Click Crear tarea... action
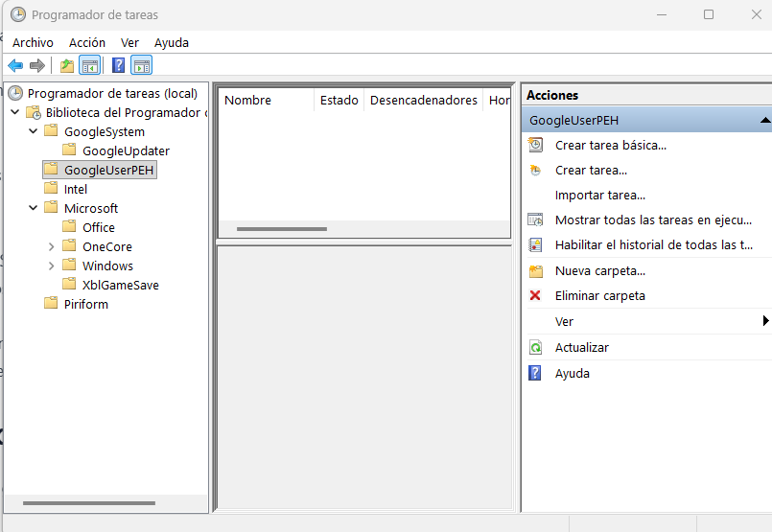Image resolution: width=772 pixels, height=532 pixels. [x=591, y=171]
